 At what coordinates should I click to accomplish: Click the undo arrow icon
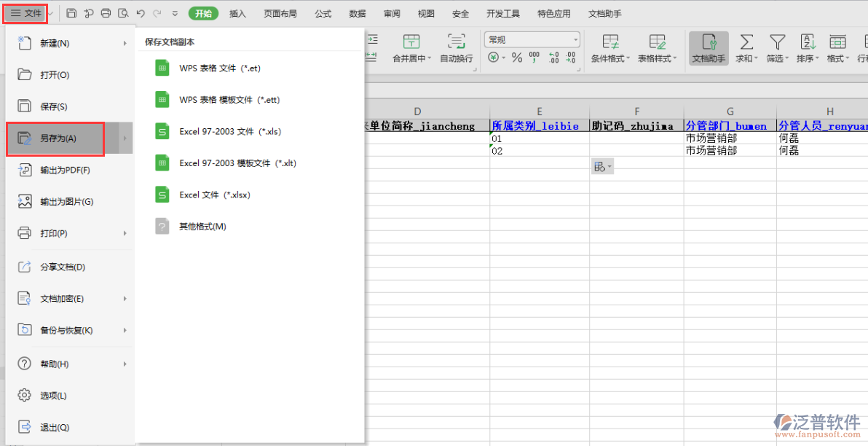pyautogui.click(x=141, y=13)
